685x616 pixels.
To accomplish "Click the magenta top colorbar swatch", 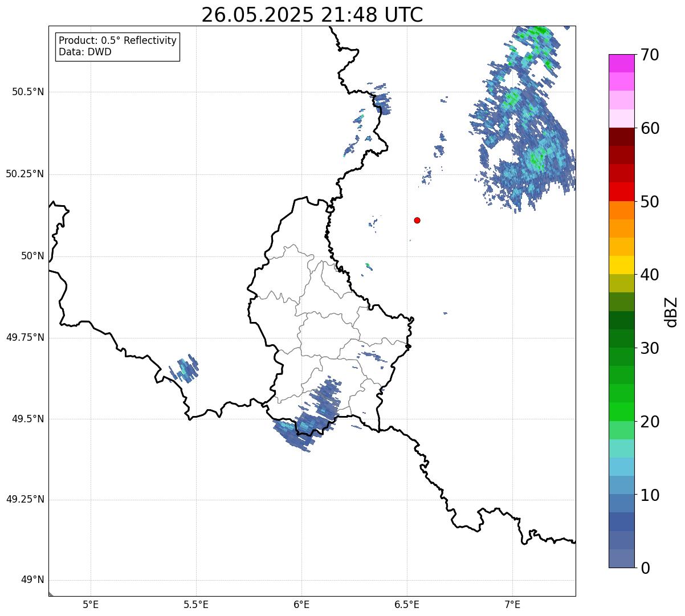I will click(x=622, y=63).
